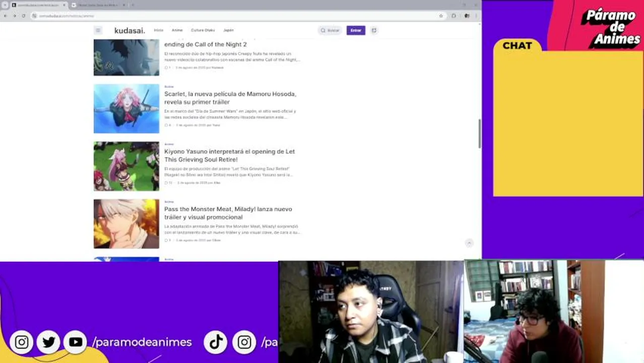Image resolution: width=644 pixels, height=363 pixels.
Task: Click Anime category tag above Monster Meat title
Action: tap(169, 202)
